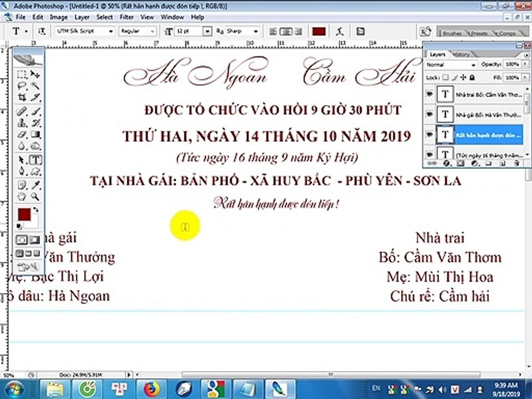Select the Brush tool

pos(35,111)
